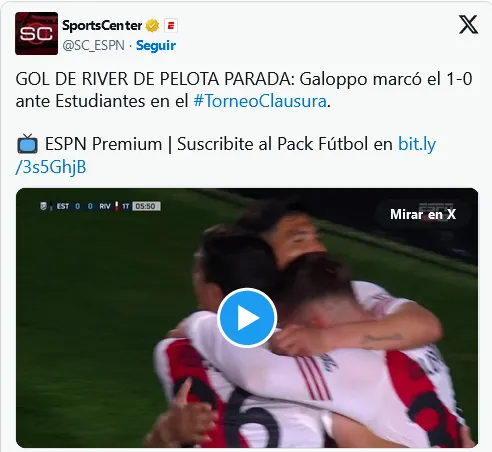Click the 1T period indicator on scoreboard

pos(125,206)
